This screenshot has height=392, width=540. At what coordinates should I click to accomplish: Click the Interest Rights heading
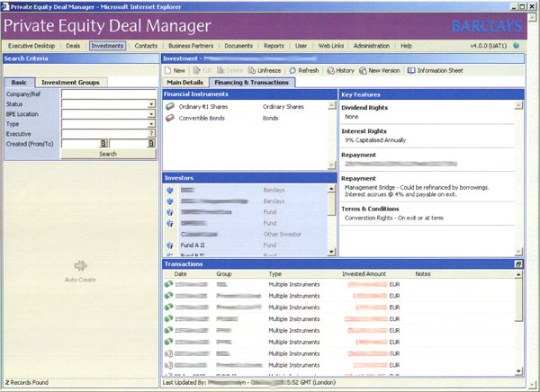(x=364, y=131)
